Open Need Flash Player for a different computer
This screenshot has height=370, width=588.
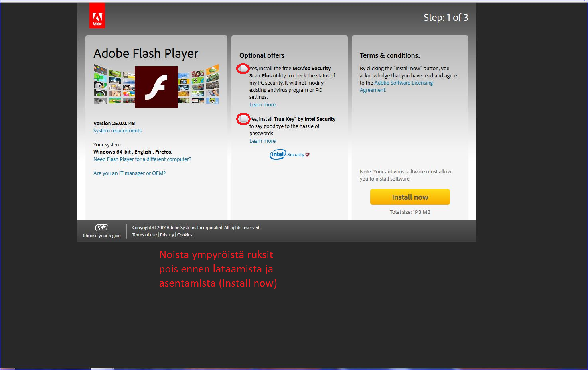coord(142,159)
